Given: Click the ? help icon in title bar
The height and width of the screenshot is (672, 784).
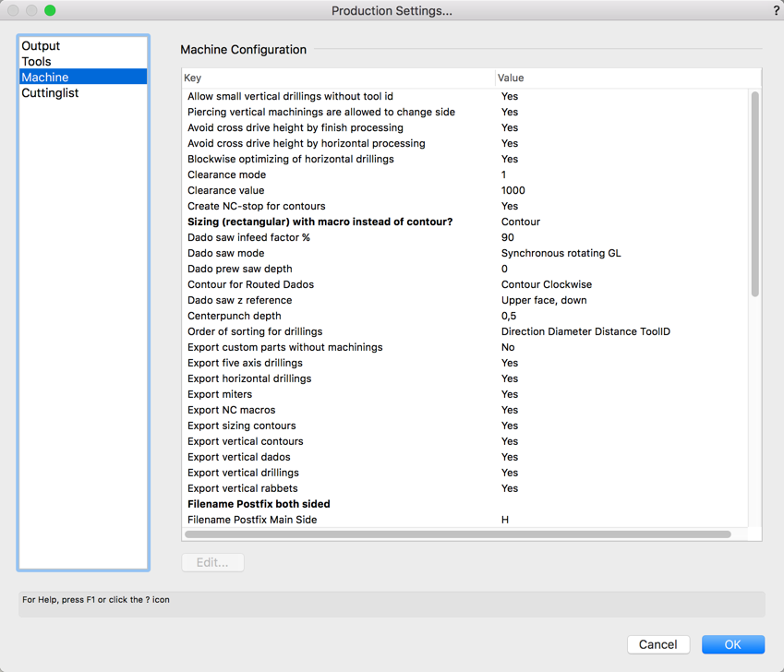Looking at the screenshot, I should (x=776, y=10).
